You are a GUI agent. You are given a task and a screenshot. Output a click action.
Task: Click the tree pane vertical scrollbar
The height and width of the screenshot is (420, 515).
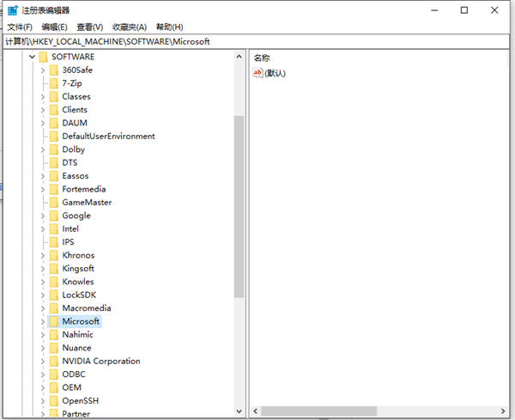click(x=239, y=206)
